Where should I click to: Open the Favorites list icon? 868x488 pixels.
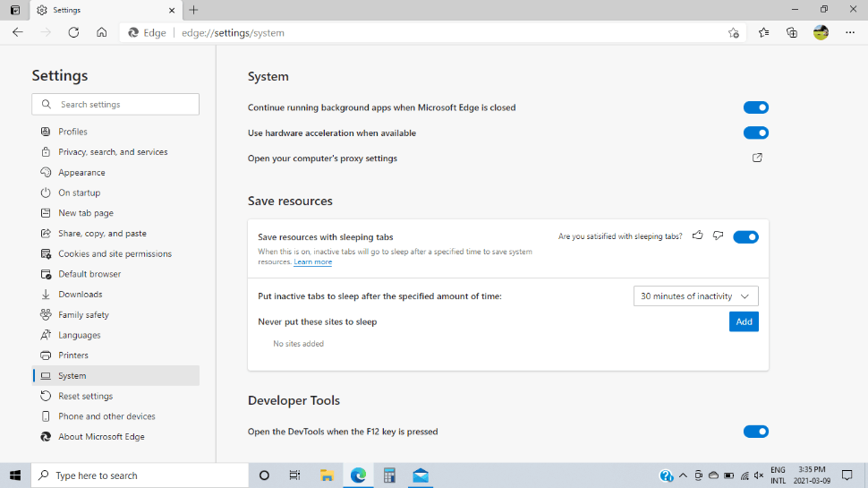click(x=764, y=32)
